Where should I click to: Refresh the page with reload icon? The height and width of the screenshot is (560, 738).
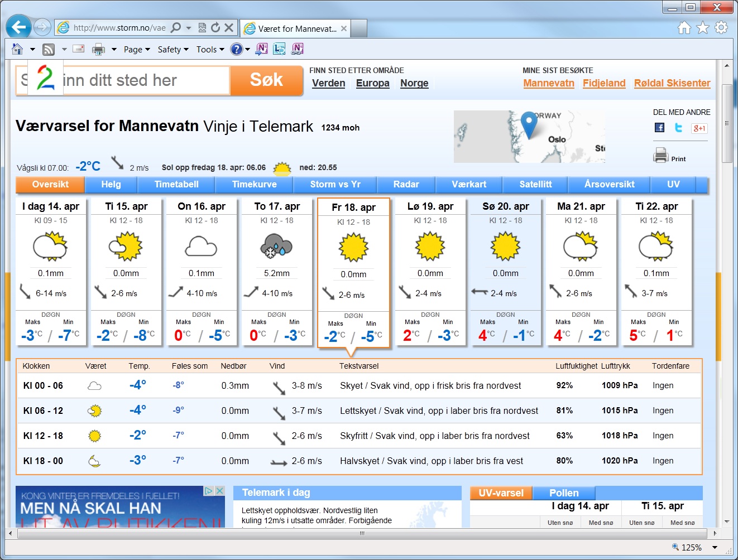tap(215, 27)
